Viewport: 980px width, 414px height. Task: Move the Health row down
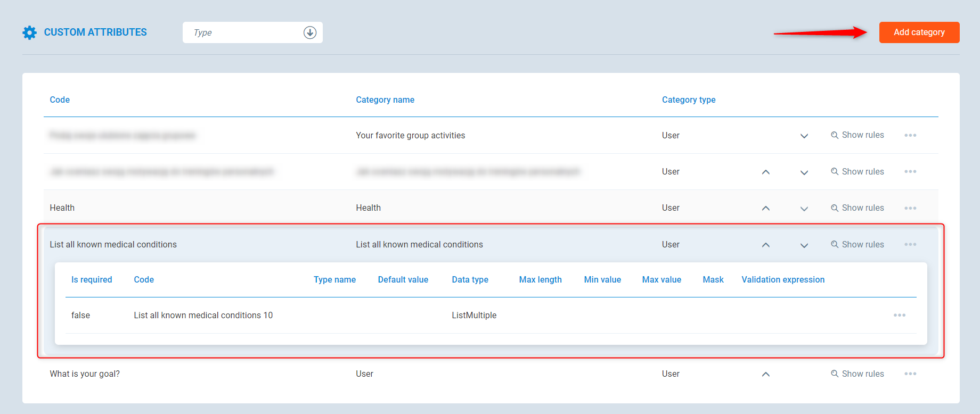(x=804, y=209)
